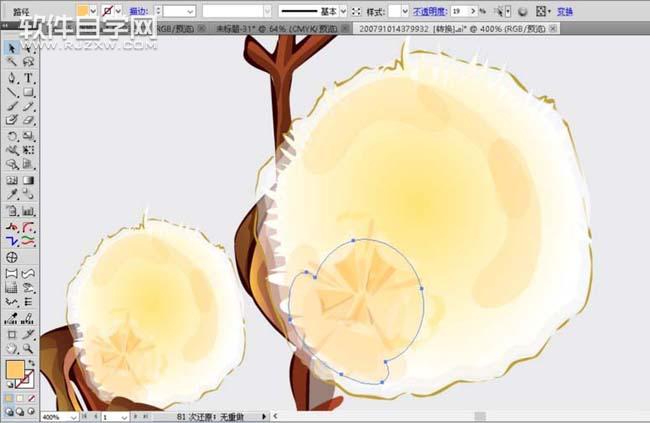Select the Eraser tool
This screenshot has width=650, height=423.
(x=28, y=120)
